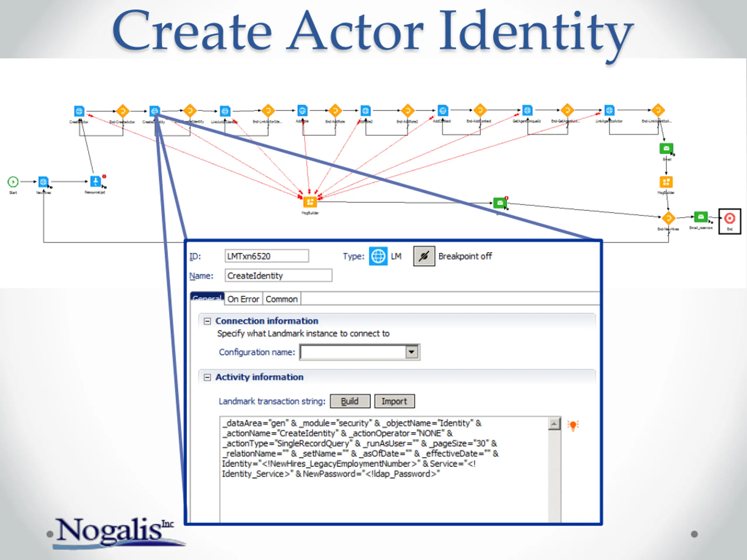The height and width of the screenshot is (560, 747).
Task: Select the Email node under End-LinkAgentToA...
Action: point(666,148)
